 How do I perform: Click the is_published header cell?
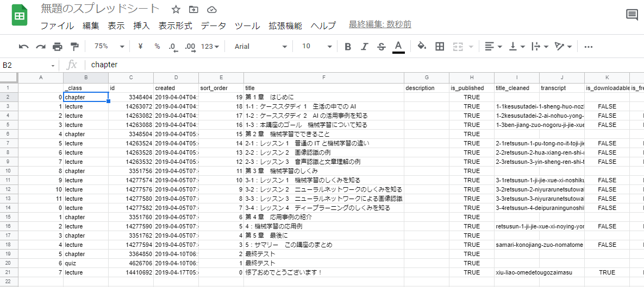[x=472, y=88]
